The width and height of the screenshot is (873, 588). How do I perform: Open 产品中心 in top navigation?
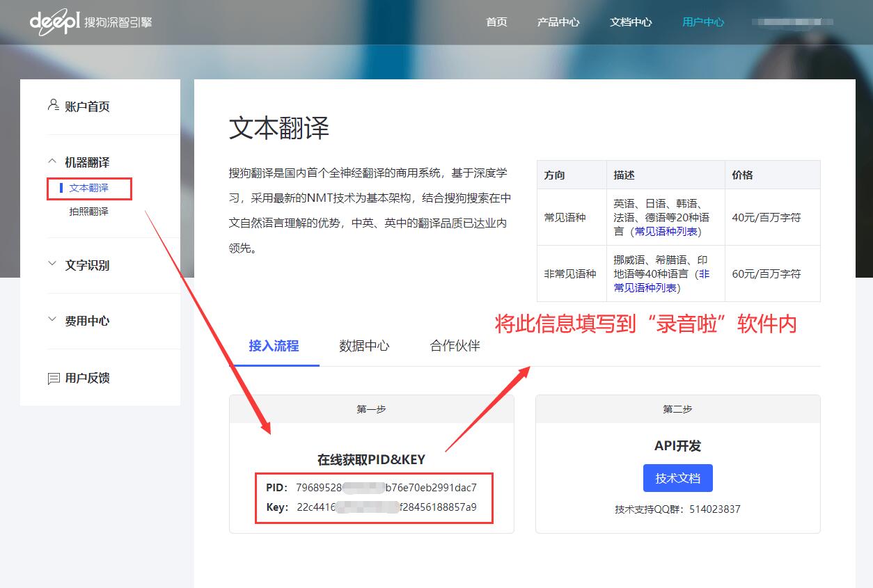coord(558,22)
